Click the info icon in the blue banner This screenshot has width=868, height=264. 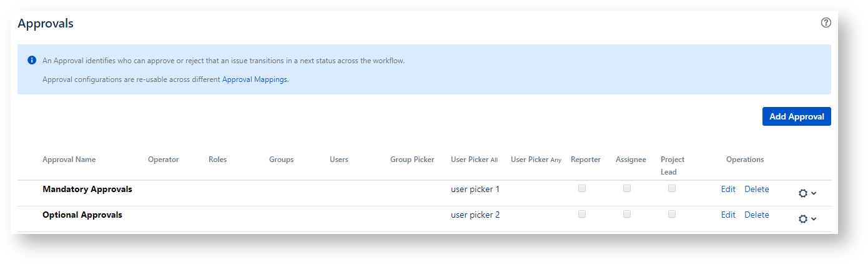click(31, 61)
